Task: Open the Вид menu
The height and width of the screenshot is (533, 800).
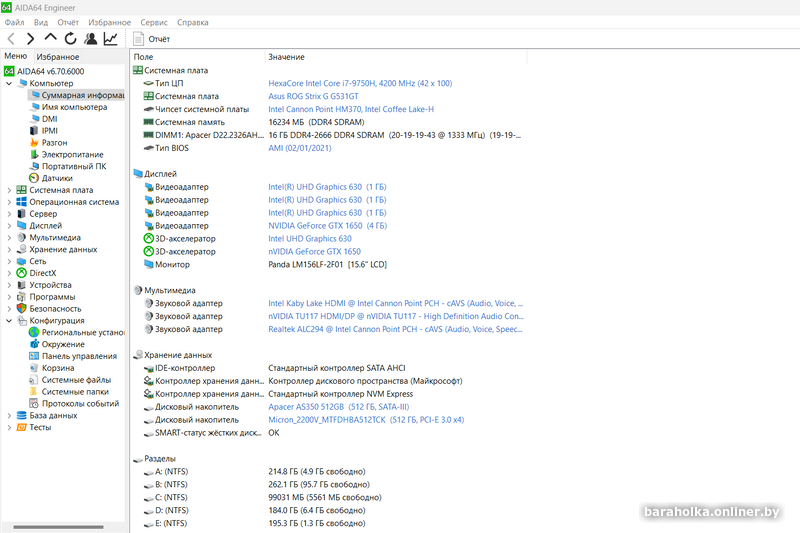Action: [41, 22]
